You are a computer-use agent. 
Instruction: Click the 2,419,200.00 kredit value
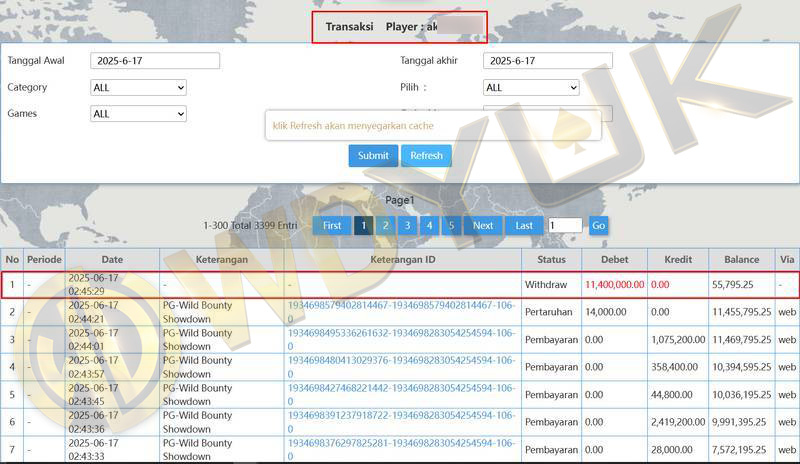point(678,422)
